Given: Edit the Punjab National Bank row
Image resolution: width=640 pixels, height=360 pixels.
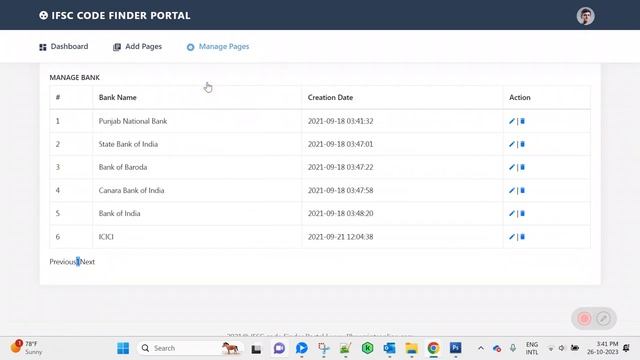Looking at the screenshot, I should 511,121.
